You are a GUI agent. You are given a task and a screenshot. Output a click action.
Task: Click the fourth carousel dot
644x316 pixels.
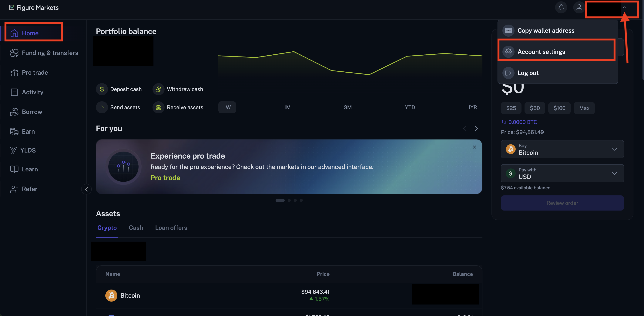(x=301, y=200)
